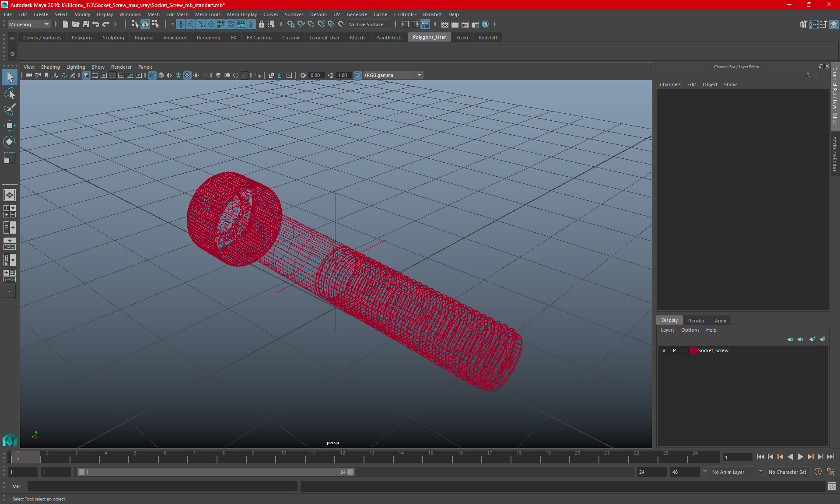Play the animation forwards
Screen dimensions: 840x504
(800, 457)
